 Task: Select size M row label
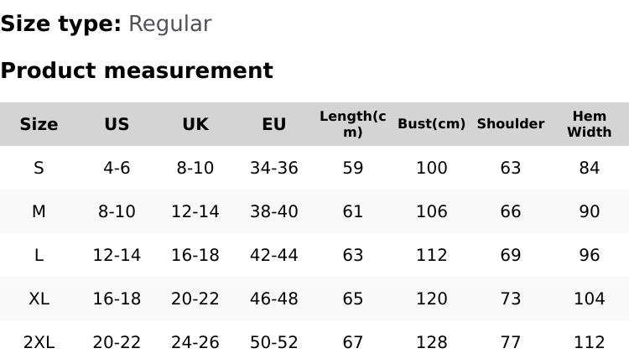[x=39, y=212]
